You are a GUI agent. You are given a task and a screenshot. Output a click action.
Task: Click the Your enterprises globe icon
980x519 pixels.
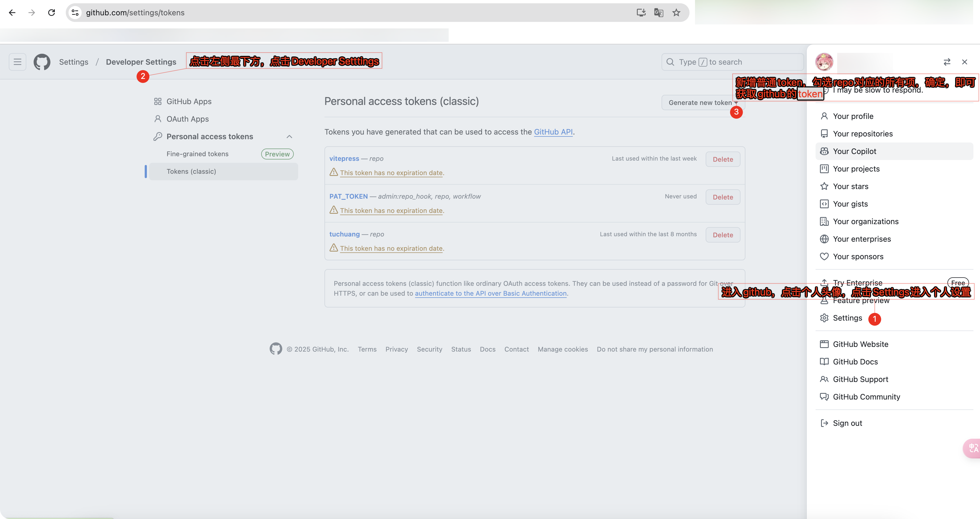coord(824,239)
